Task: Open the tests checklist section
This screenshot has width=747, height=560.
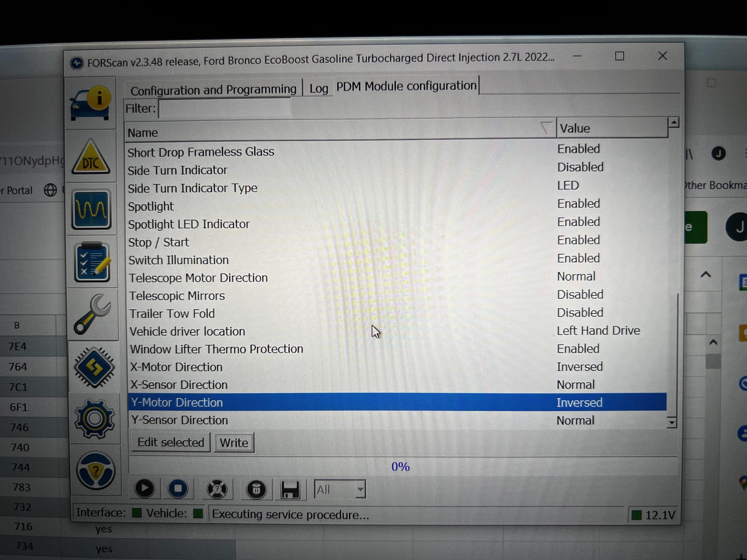Action: (x=92, y=262)
